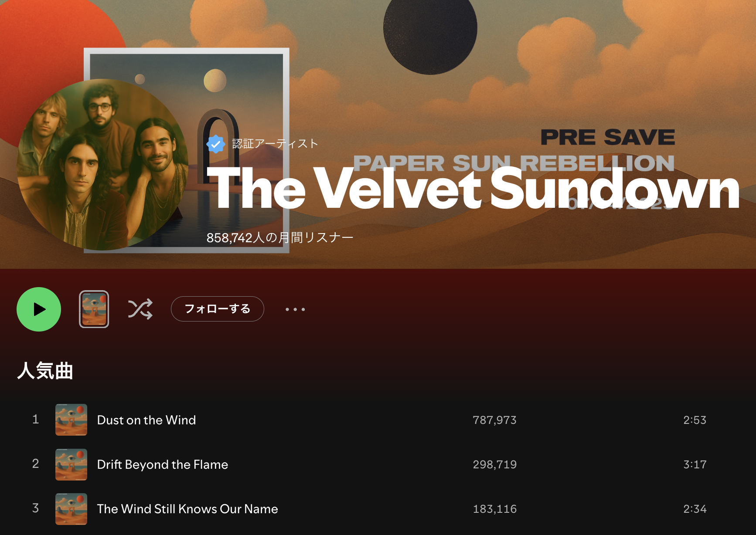Click the フォローする follow button
The image size is (756, 535).
coord(218,309)
